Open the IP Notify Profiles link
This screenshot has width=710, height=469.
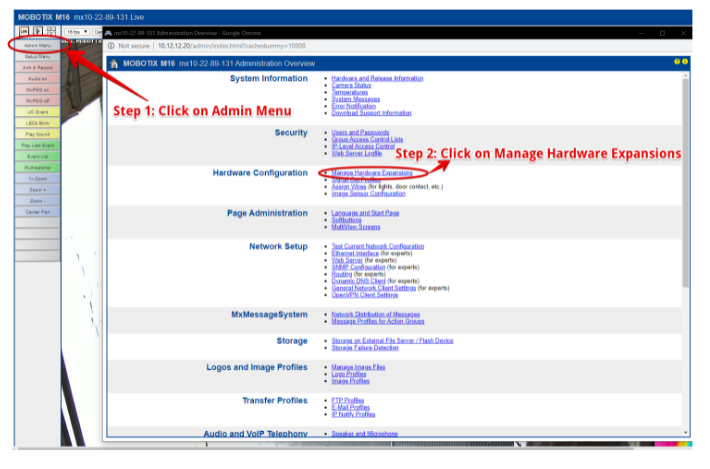click(353, 414)
